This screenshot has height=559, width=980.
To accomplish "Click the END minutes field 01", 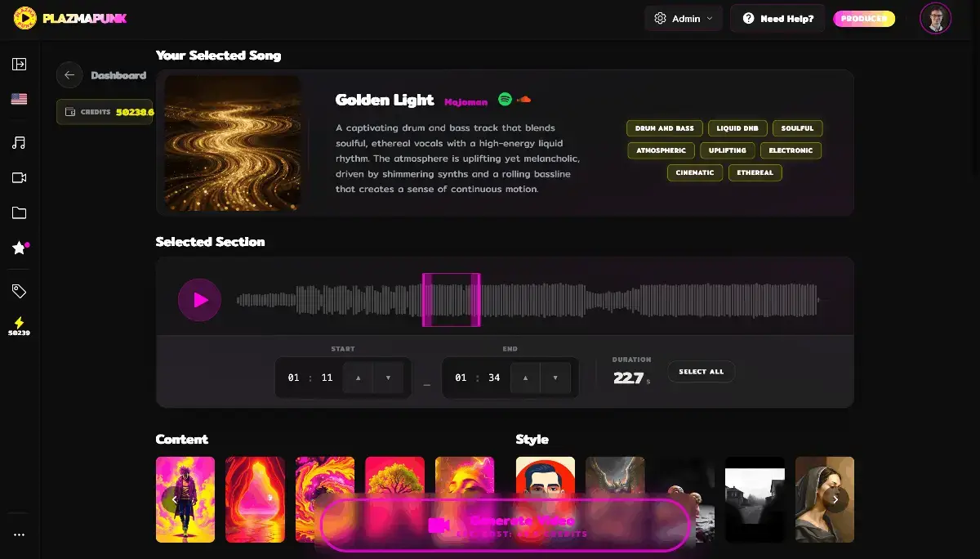I will pos(461,378).
